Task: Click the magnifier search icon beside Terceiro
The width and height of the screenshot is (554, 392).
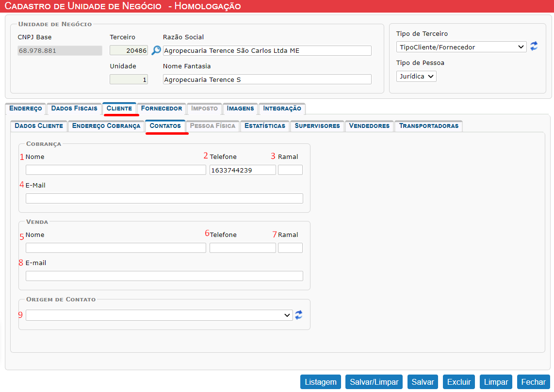Action: 156,50
